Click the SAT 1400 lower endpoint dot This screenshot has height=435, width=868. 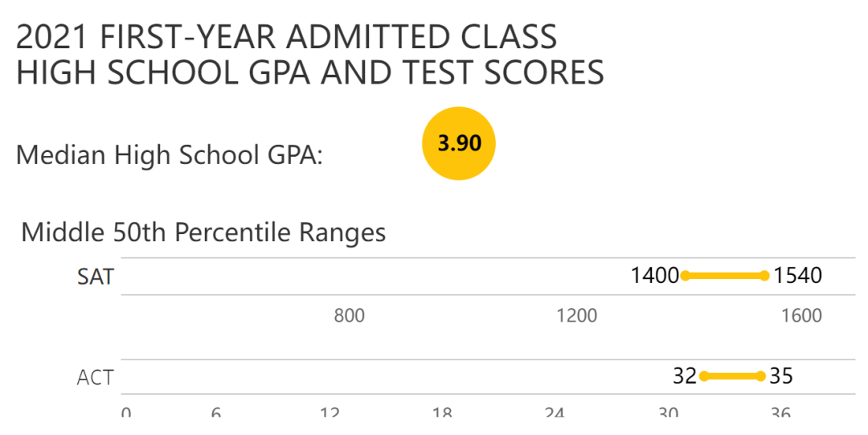[x=686, y=276]
